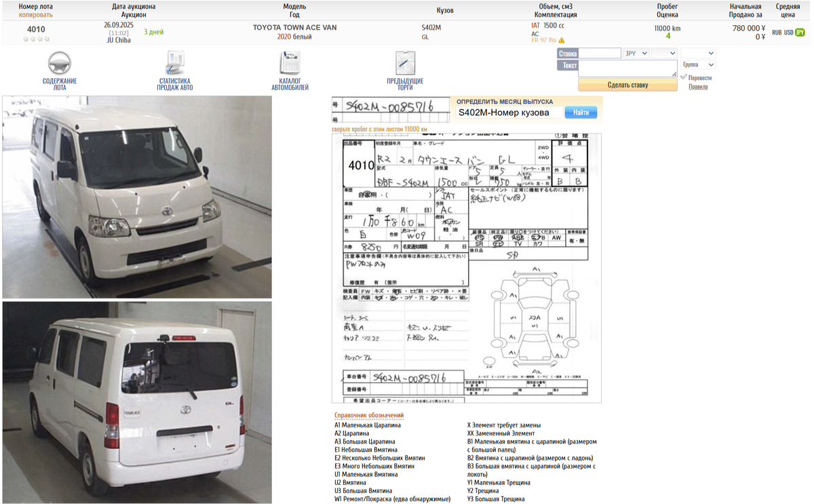The image size is (814, 504).
Task: Click the Ставка bid amount field
Action: (x=600, y=53)
